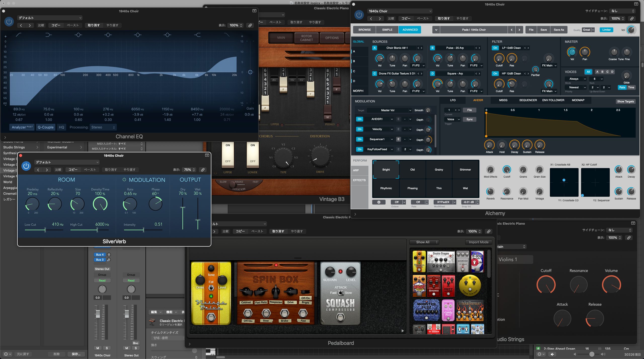
Task: Click Channel EQ high-cut band icon
Action: click(227, 35)
